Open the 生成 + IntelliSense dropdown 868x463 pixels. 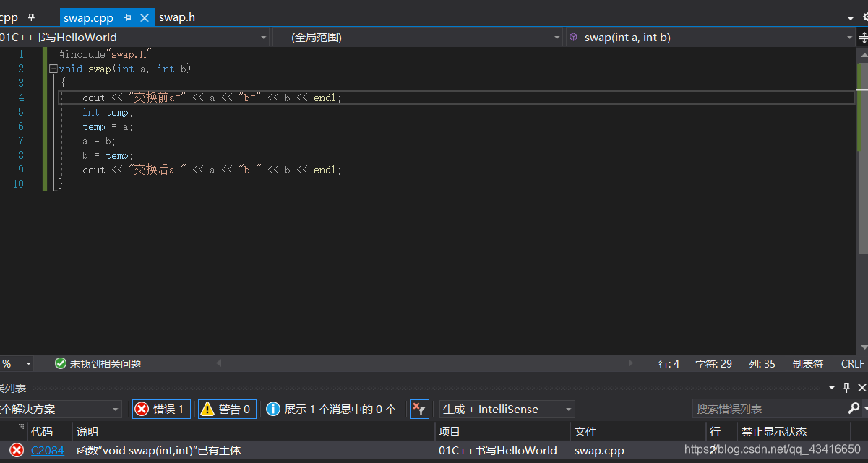click(x=507, y=409)
